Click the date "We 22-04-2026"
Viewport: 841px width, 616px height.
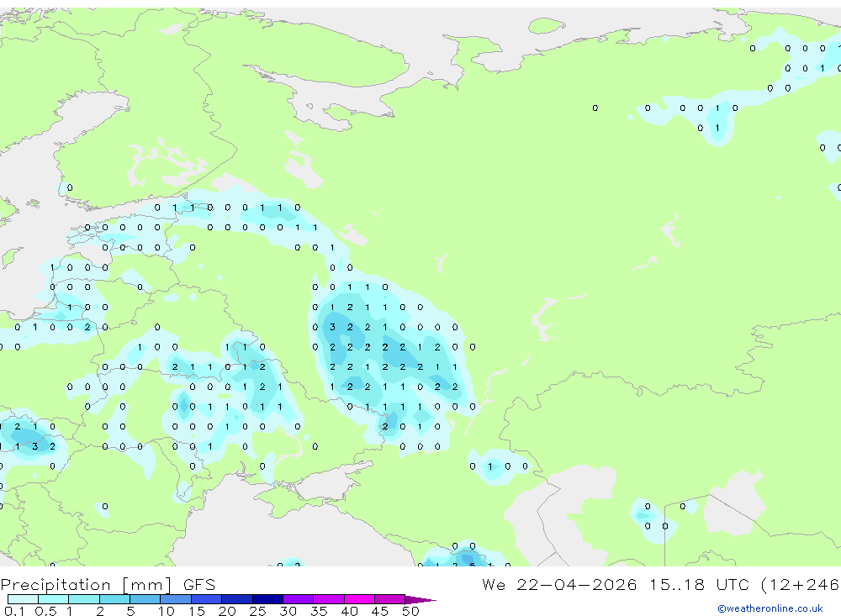click(x=559, y=584)
